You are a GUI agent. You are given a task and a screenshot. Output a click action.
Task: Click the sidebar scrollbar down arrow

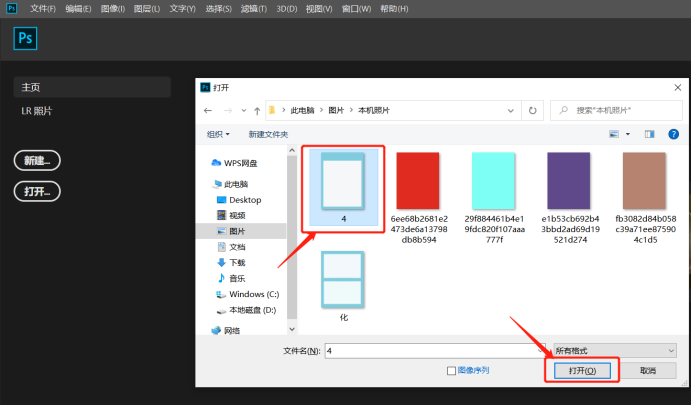pos(292,329)
